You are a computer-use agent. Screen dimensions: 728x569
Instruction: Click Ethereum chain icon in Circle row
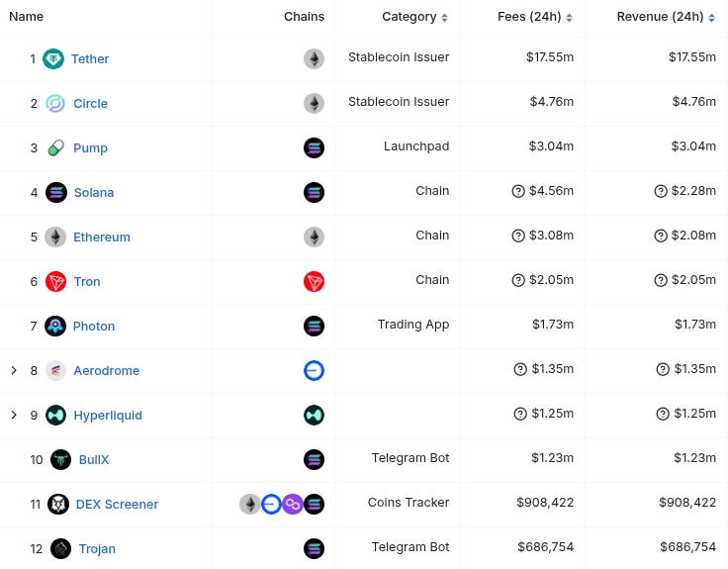pyautogui.click(x=314, y=104)
